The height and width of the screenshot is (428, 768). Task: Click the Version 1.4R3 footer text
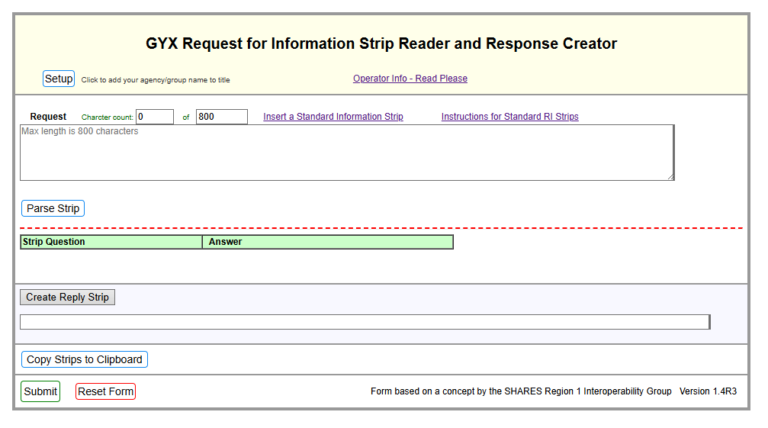(x=707, y=392)
